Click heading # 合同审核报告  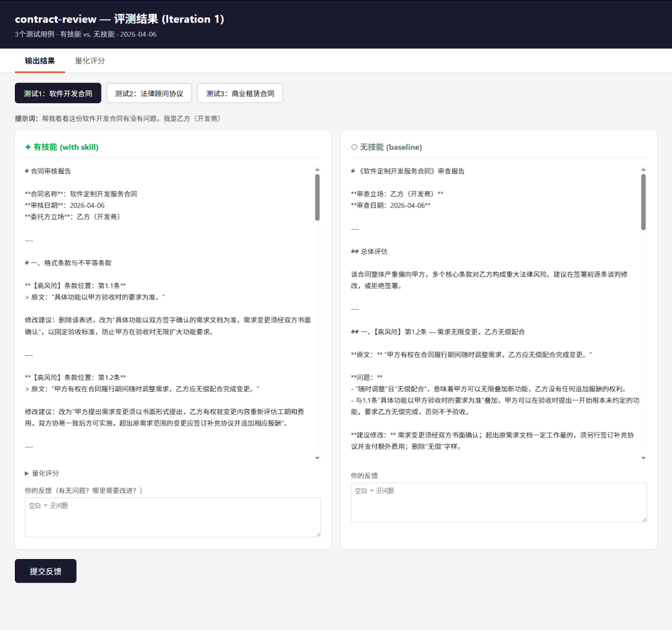(48, 171)
